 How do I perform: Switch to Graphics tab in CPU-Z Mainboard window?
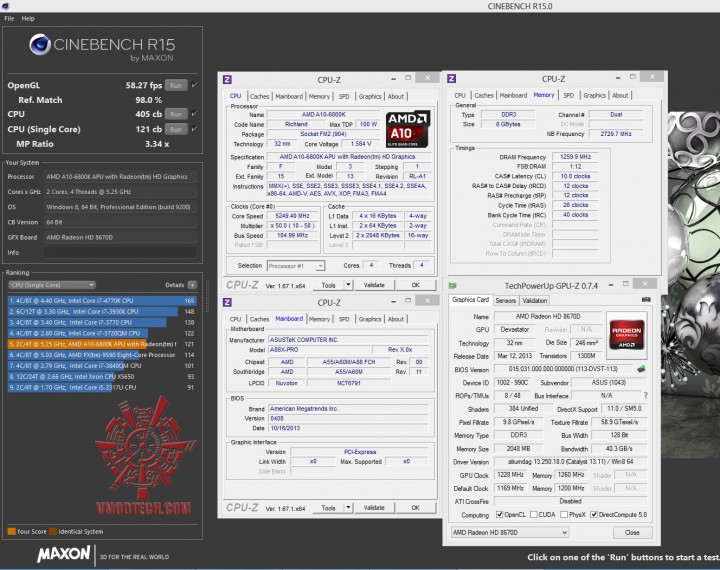point(370,319)
